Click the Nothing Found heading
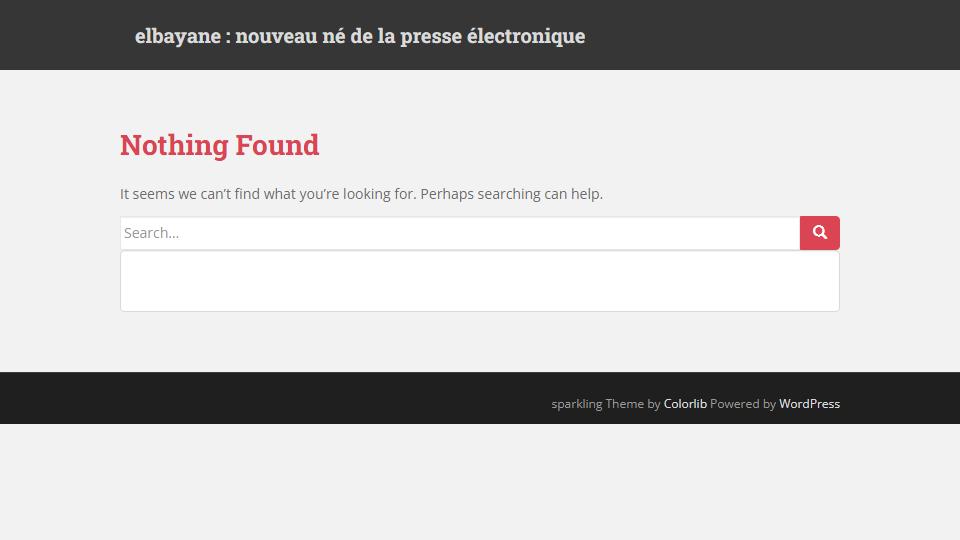Image resolution: width=960 pixels, height=540 pixels. coord(219,145)
